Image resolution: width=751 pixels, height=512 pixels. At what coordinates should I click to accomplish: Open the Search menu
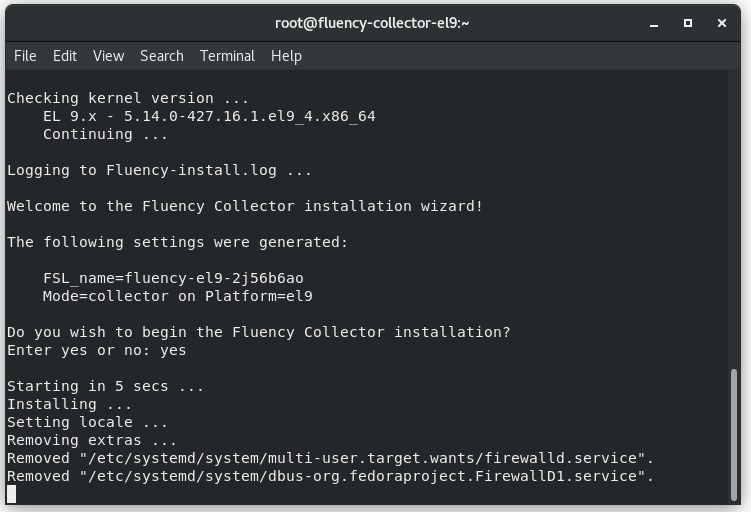tap(162, 56)
